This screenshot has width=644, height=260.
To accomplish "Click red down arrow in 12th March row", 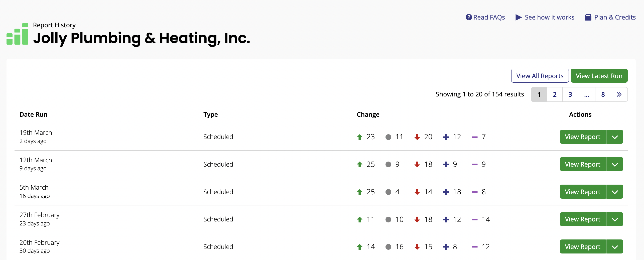I will [417, 165].
